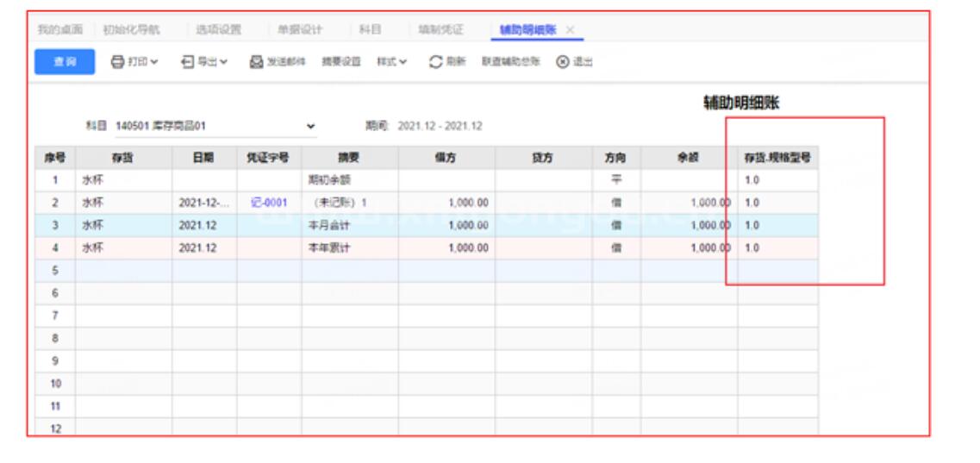
Task: Click the 日期 column header
Action: 204,158
